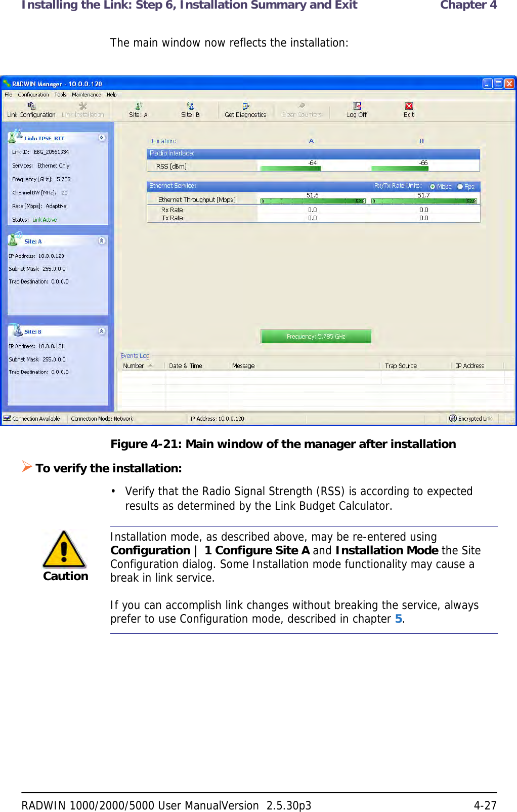Image resolution: width=517 pixels, height=812 pixels.
Task: Click the Link TPSF_BTT panel antenna icon
Action: click(15, 136)
